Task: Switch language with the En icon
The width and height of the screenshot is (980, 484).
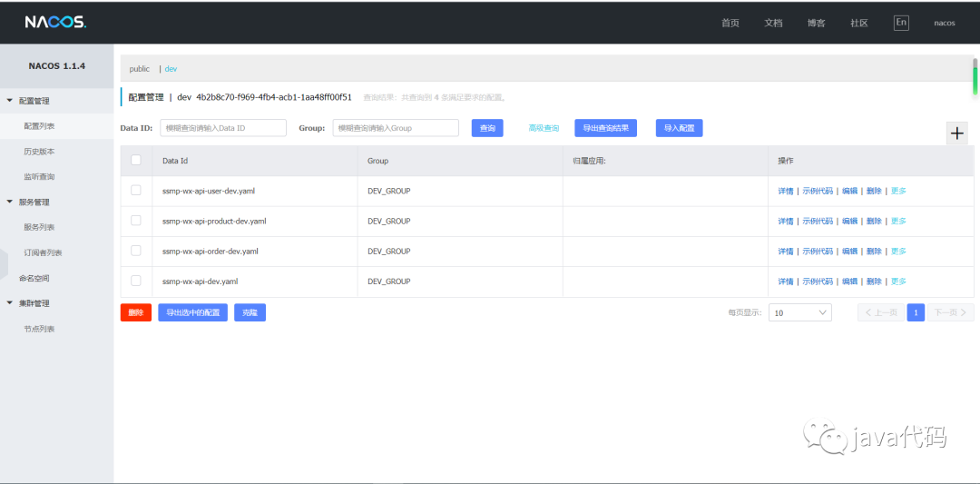Action: 901,23
